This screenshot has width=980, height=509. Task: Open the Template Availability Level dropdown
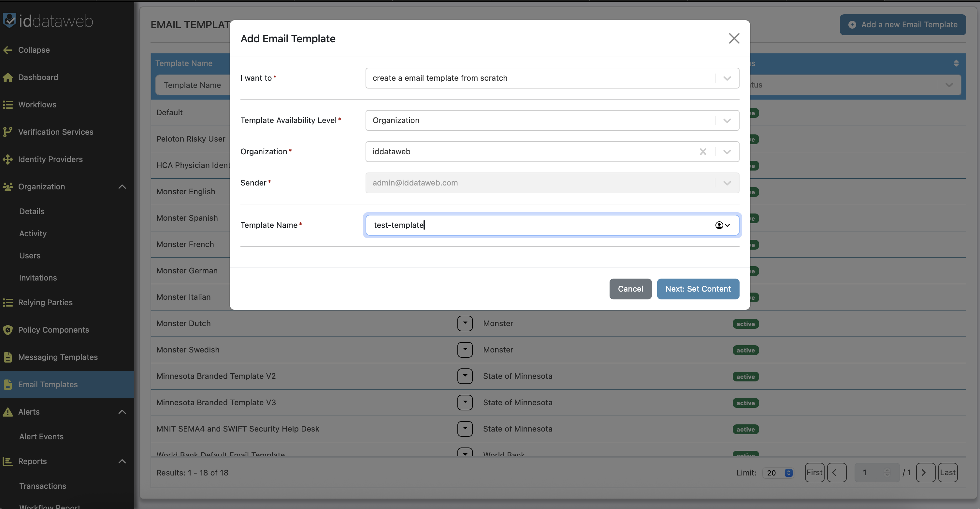click(727, 120)
